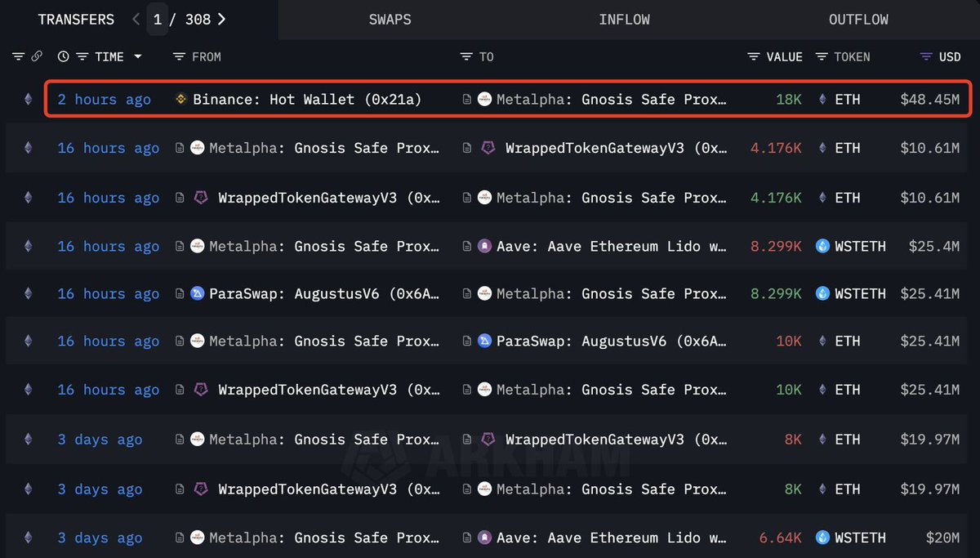Open the TO column filter
This screenshot has height=558, width=980.
coord(465,56)
